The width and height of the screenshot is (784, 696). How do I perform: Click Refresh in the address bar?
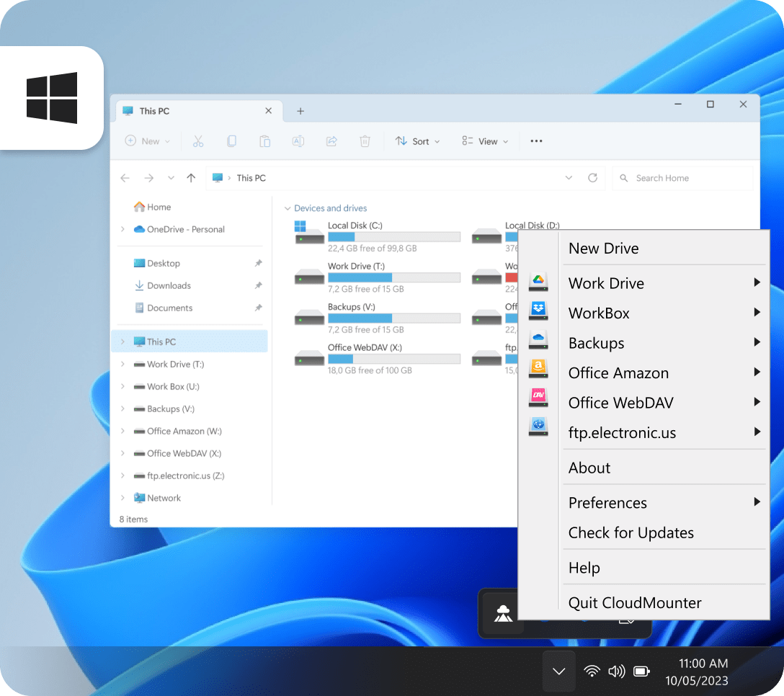(x=592, y=178)
